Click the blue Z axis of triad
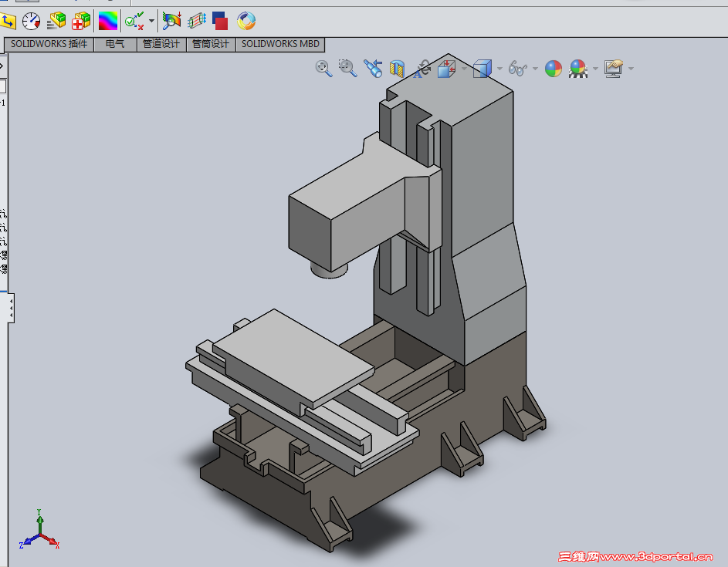 pyautogui.click(x=29, y=541)
